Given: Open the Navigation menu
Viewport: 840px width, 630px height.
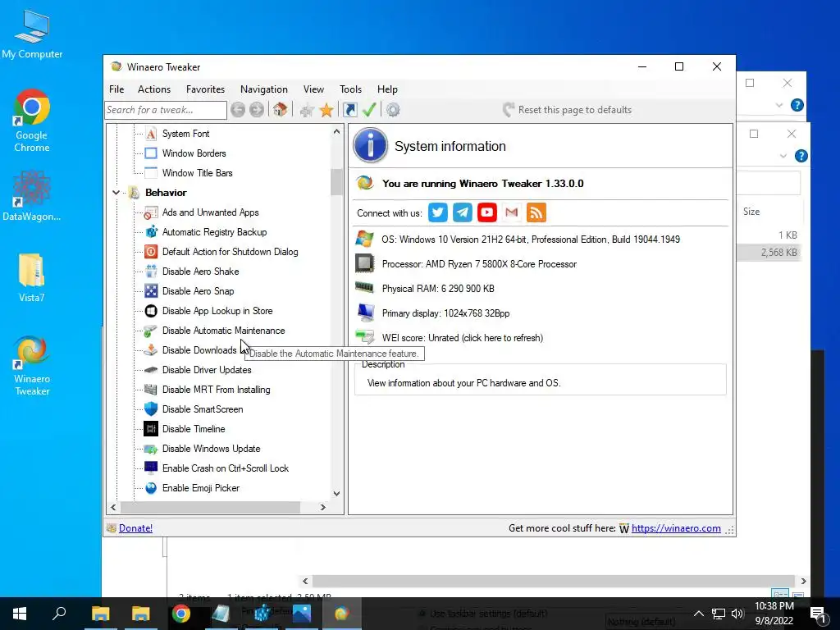Looking at the screenshot, I should [263, 89].
